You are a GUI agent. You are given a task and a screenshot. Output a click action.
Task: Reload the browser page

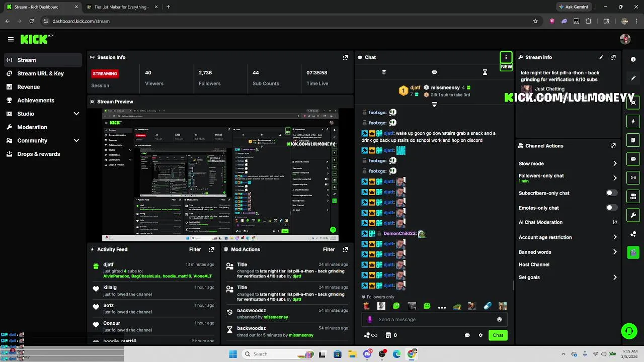tap(31, 21)
